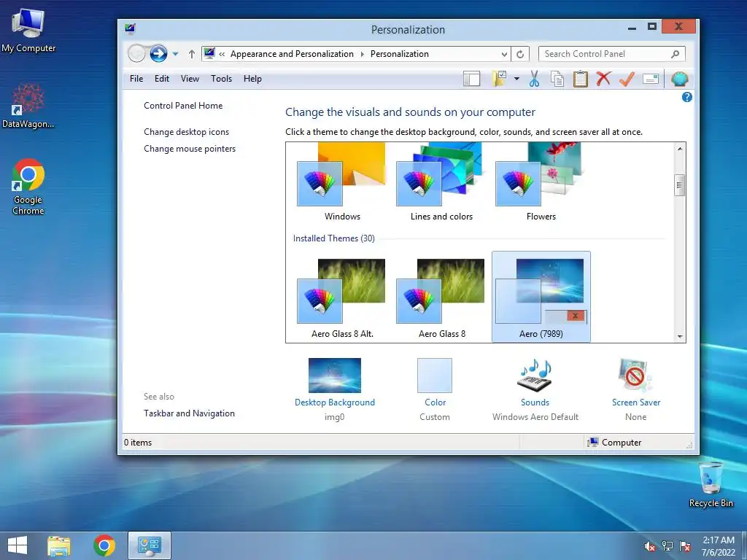The image size is (747, 560).
Task: Open the Edit menu
Action: click(x=161, y=79)
